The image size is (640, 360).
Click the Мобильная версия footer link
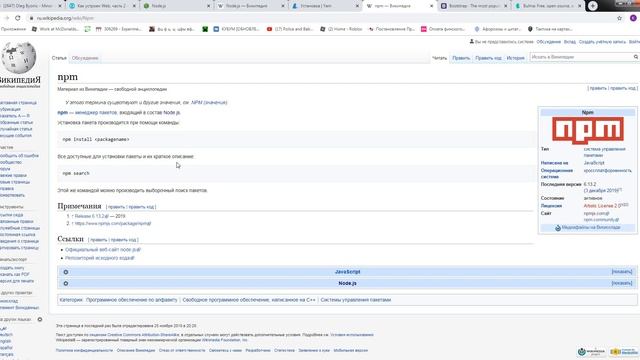[351, 350]
